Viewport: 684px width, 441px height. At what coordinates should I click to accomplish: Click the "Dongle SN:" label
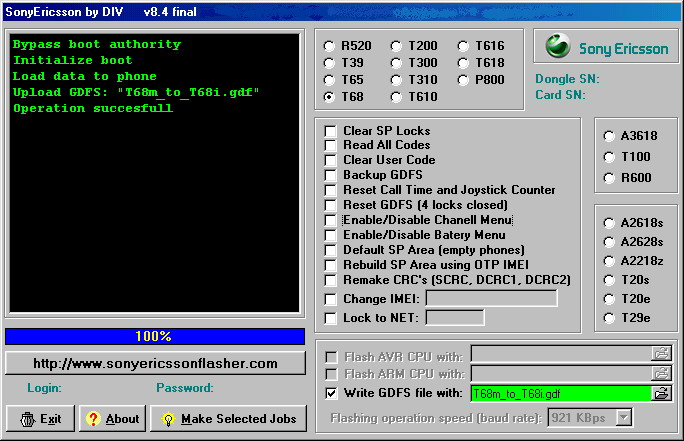(568, 79)
